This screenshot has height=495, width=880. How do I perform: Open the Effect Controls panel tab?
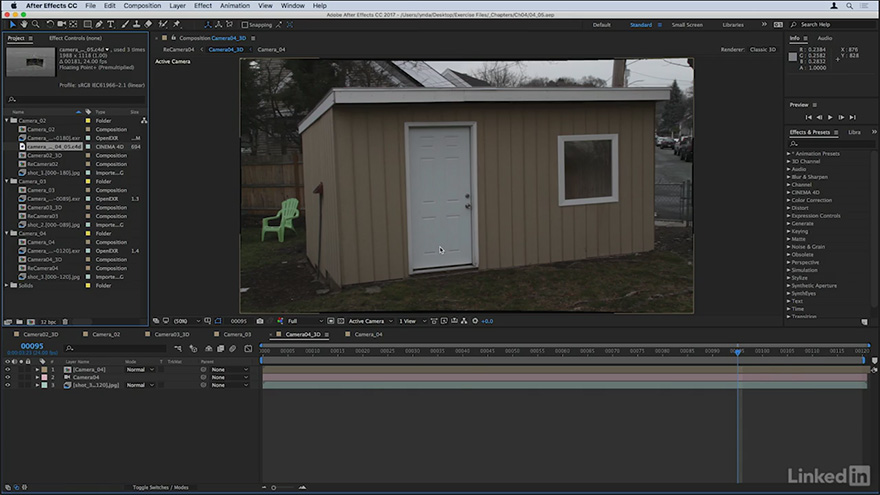click(75, 38)
